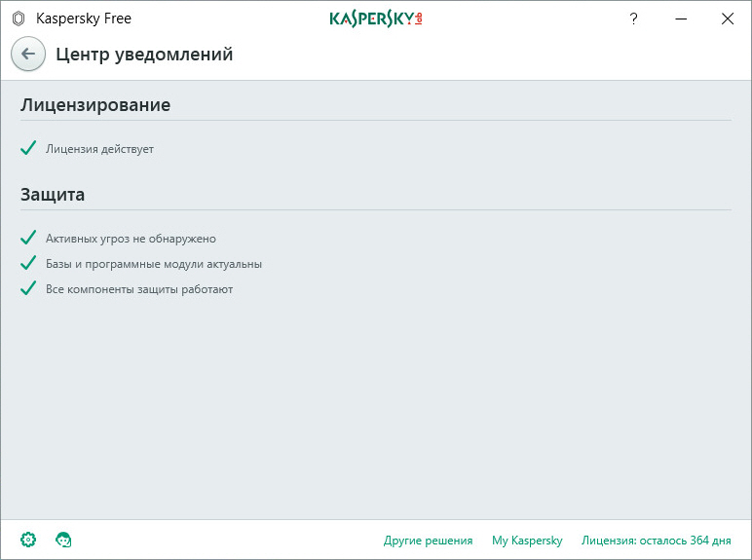Go back using the arrow button
Image resolution: width=752 pixels, height=560 pixels.
(28, 54)
